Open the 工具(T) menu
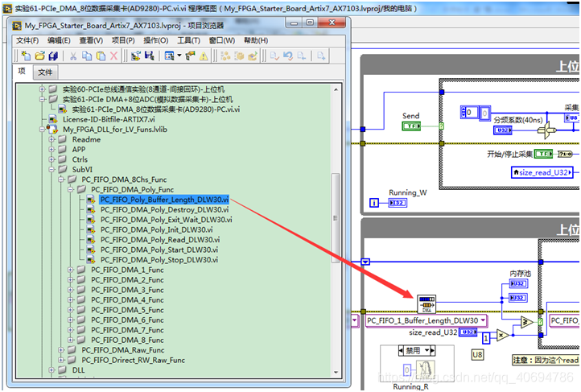Screen dimensions: 581x392 [188, 40]
